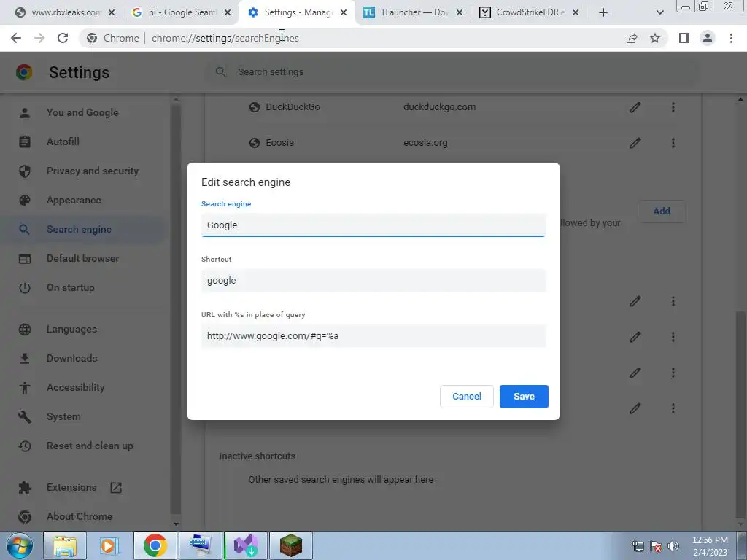Edit Ecosia with its pencil icon

635,143
